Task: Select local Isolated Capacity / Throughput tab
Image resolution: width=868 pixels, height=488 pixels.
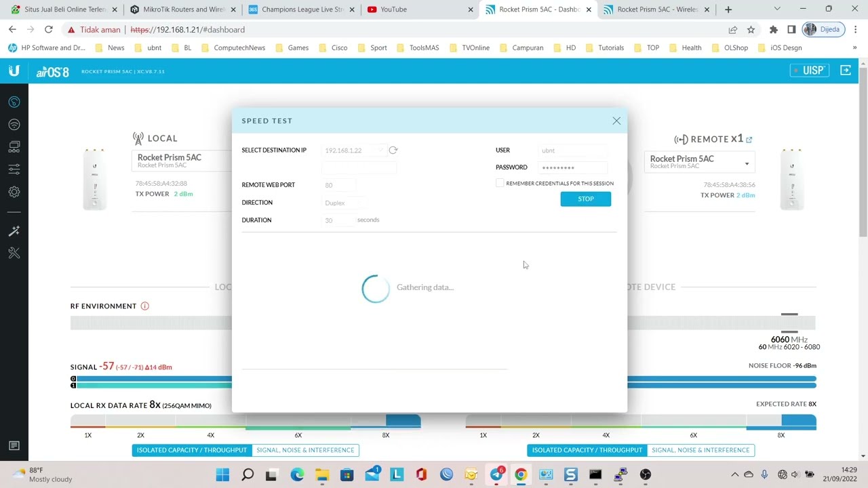Action: pyautogui.click(x=192, y=450)
